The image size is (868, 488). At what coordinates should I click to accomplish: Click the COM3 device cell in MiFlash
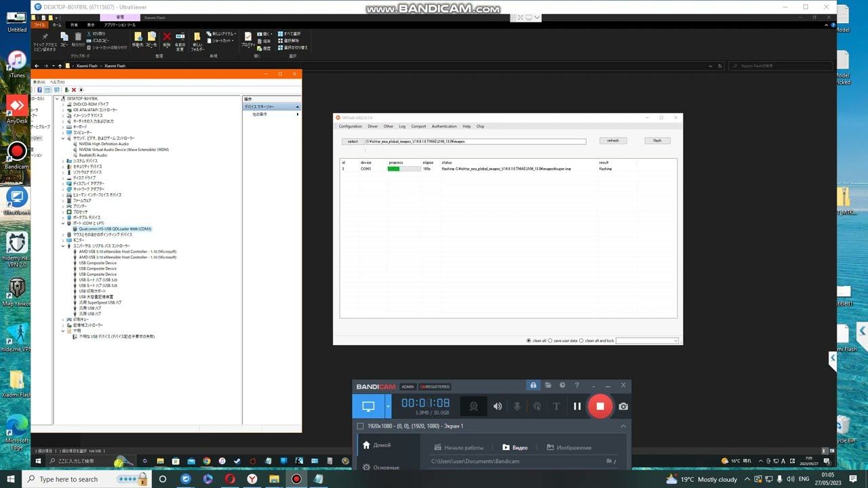point(366,169)
